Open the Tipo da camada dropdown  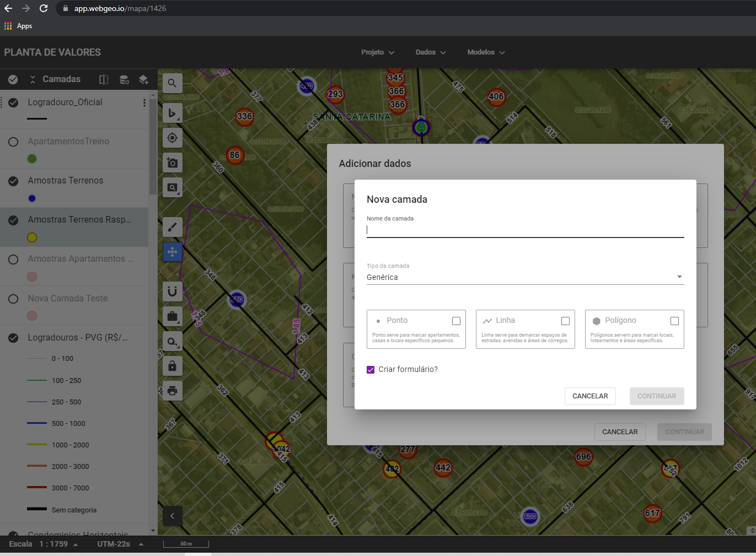(x=525, y=277)
